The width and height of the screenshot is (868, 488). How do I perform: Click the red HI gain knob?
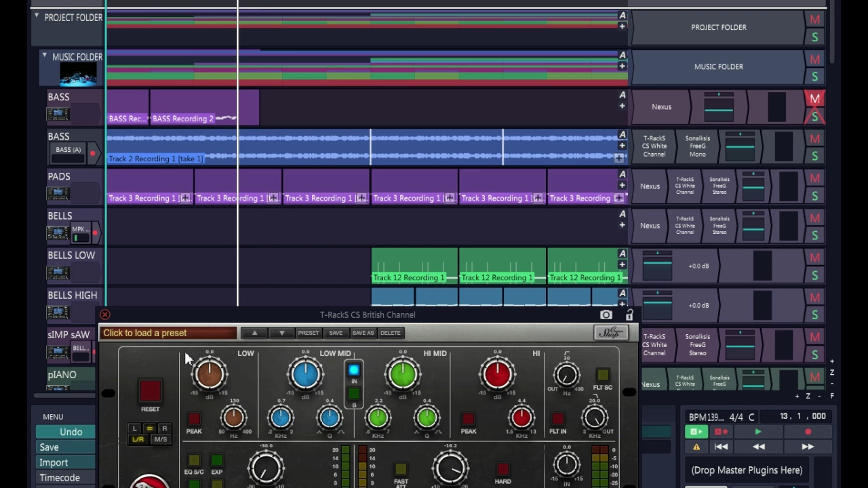[x=498, y=373]
